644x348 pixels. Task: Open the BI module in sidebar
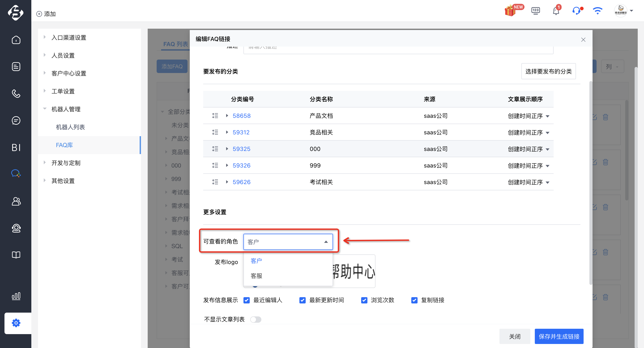16,148
